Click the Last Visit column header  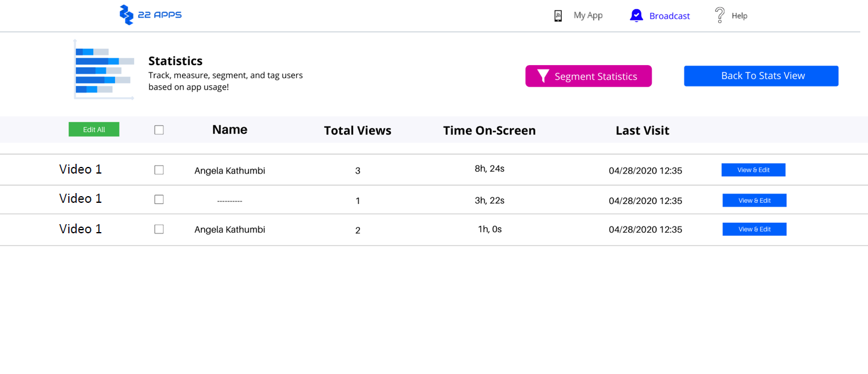click(x=642, y=130)
